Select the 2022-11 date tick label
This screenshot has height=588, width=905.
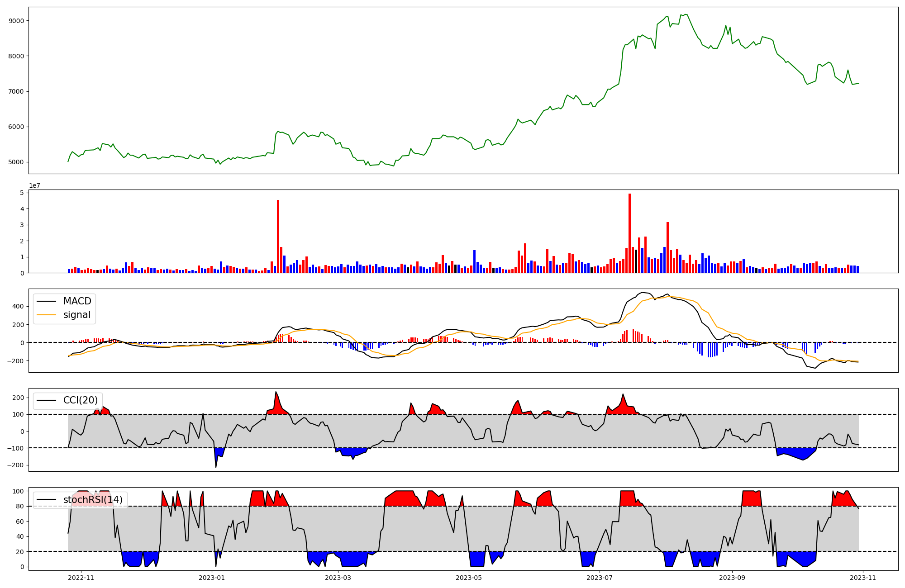[x=81, y=578]
